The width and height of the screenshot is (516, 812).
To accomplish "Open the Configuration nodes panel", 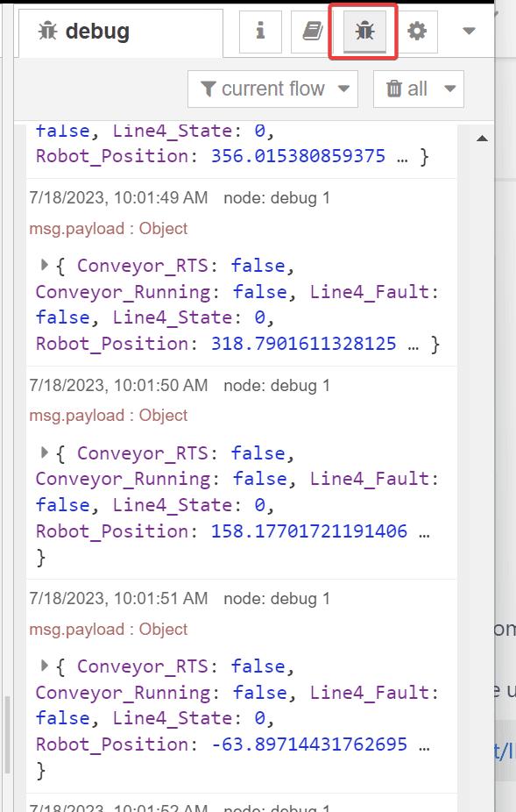I will point(416,31).
